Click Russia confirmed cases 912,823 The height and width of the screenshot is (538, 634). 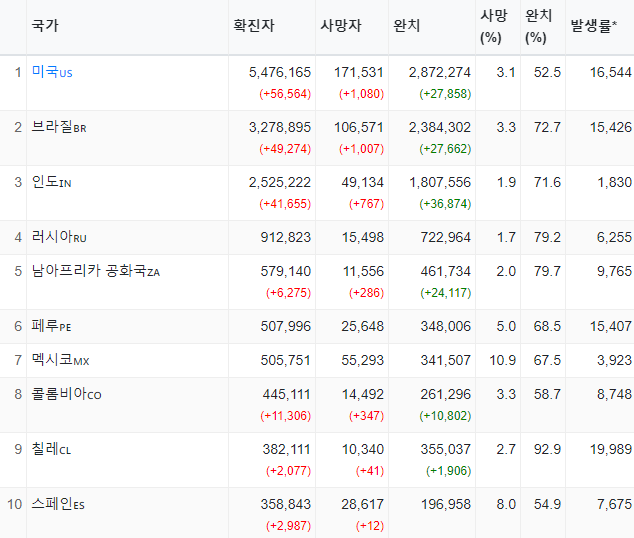pos(285,237)
